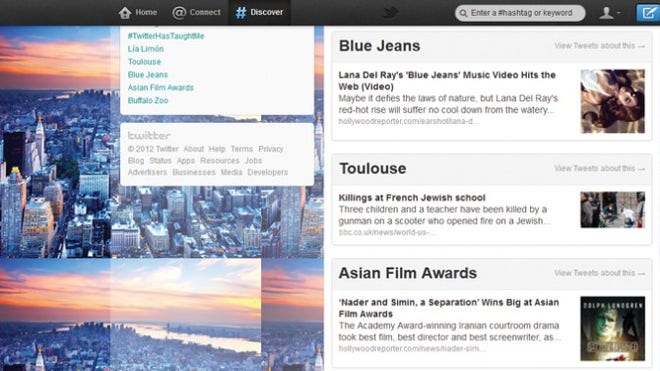Open the 'Nader and Simin' story headline
The height and width of the screenshot is (371, 660).
point(449,308)
